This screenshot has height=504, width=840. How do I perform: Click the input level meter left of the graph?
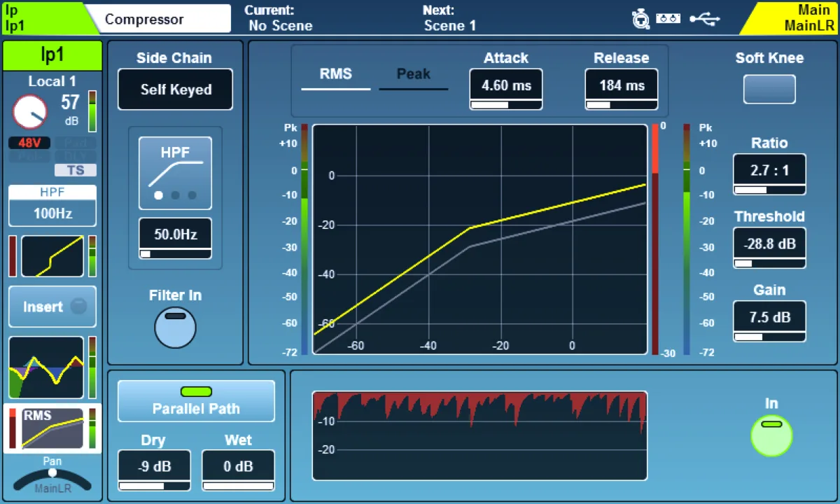304,239
